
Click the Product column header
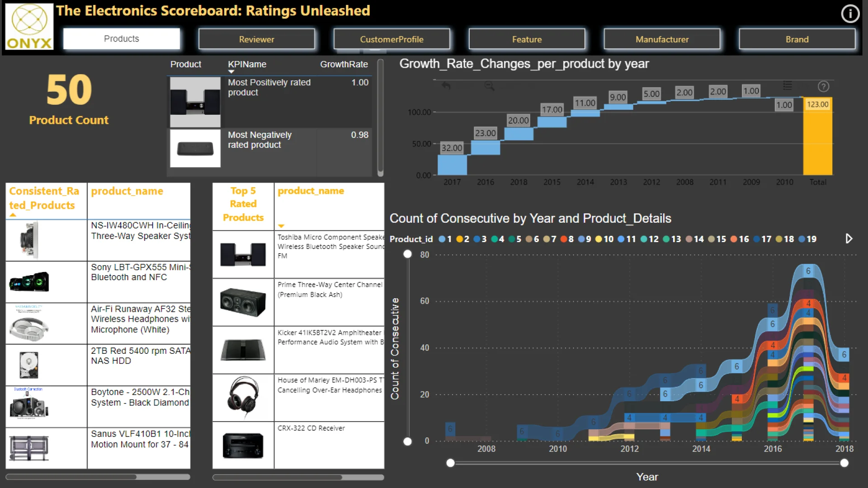(185, 64)
